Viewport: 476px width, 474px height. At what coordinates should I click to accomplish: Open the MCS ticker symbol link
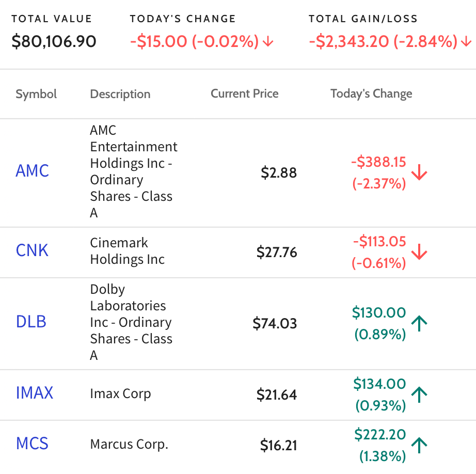coord(32,444)
